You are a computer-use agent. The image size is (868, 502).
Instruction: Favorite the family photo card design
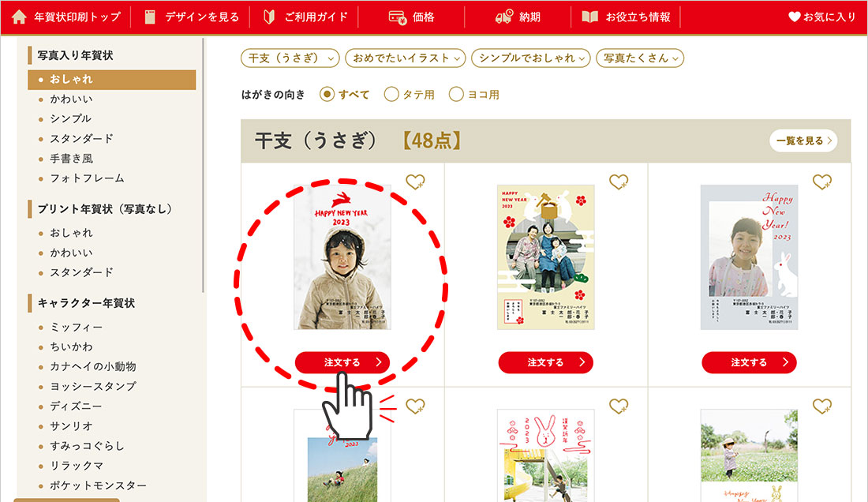pos(619,181)
